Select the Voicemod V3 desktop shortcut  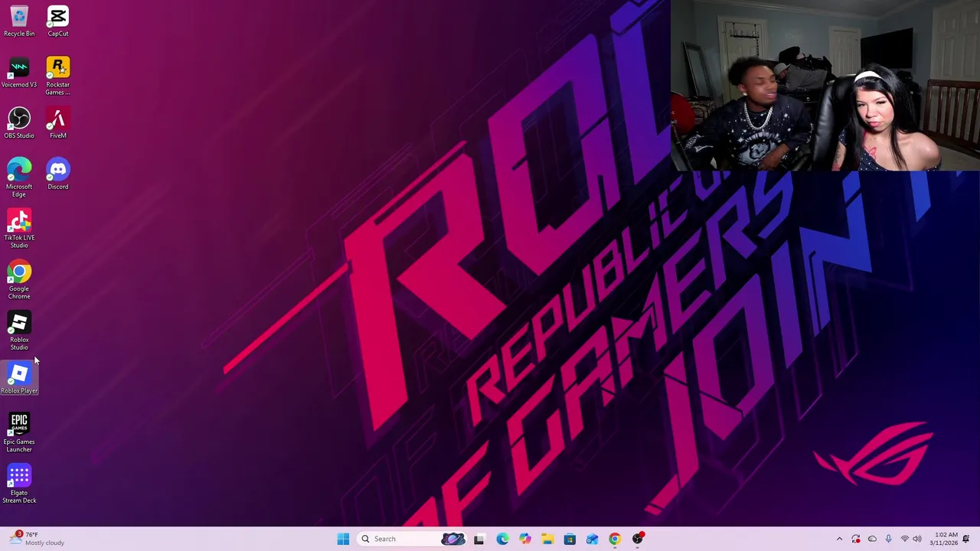[19, 72]
